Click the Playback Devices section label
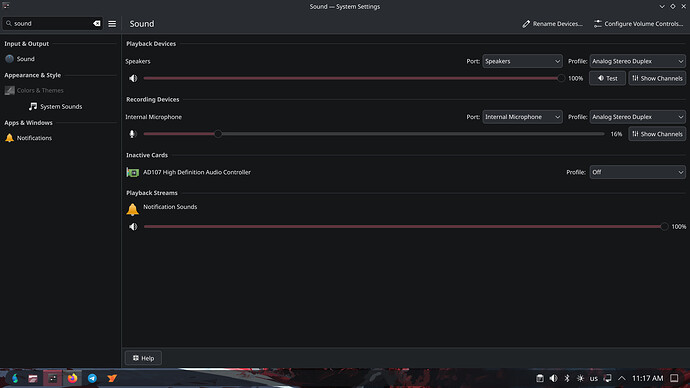This screenshot has height=388, width=690. pyautogui.click(x=151, y=44)
